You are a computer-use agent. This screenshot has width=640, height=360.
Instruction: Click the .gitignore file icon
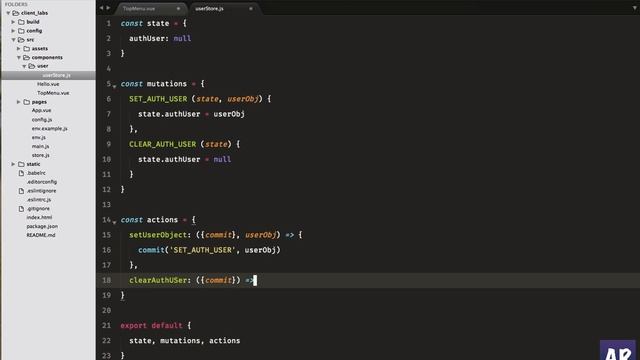pyautogui.click(x=21, y=209)
